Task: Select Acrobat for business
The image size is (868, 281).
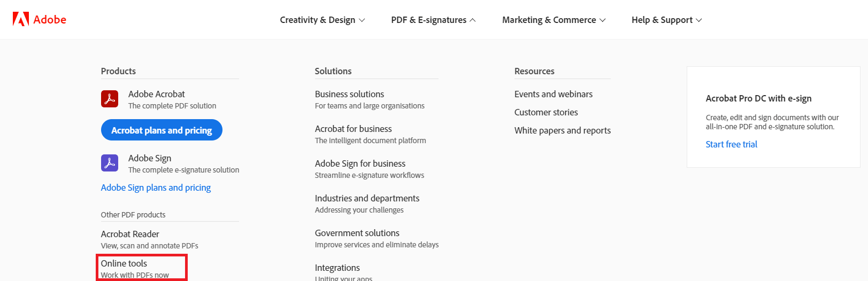Action: pyautogui.click(x=353, y=129)
